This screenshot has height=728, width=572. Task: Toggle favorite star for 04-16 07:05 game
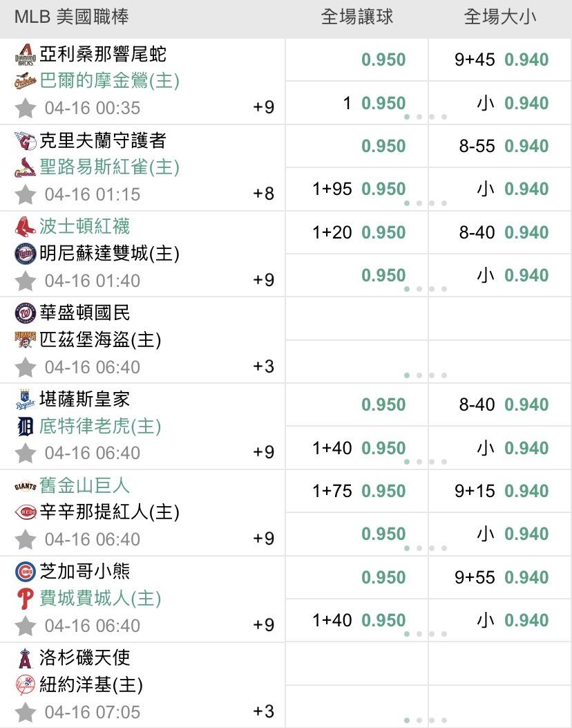26,711
